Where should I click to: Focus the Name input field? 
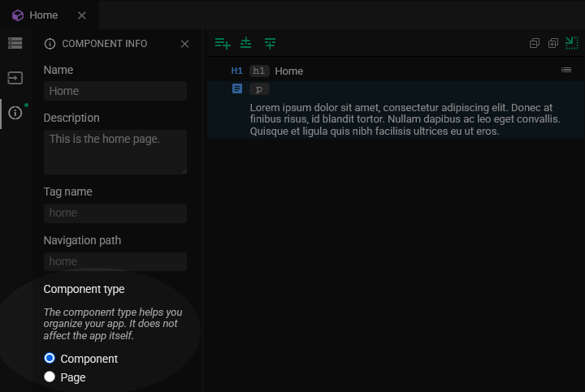pos(115,91)
